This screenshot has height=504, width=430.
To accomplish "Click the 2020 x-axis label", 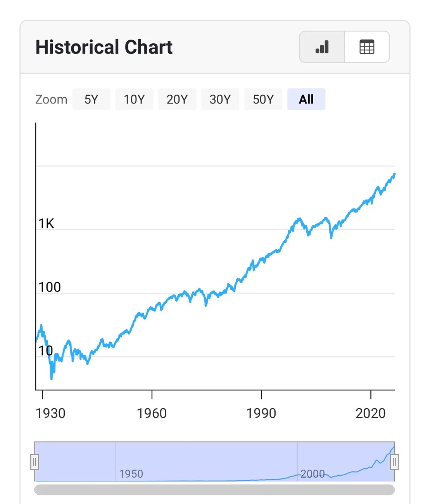I will coord(371,413).
